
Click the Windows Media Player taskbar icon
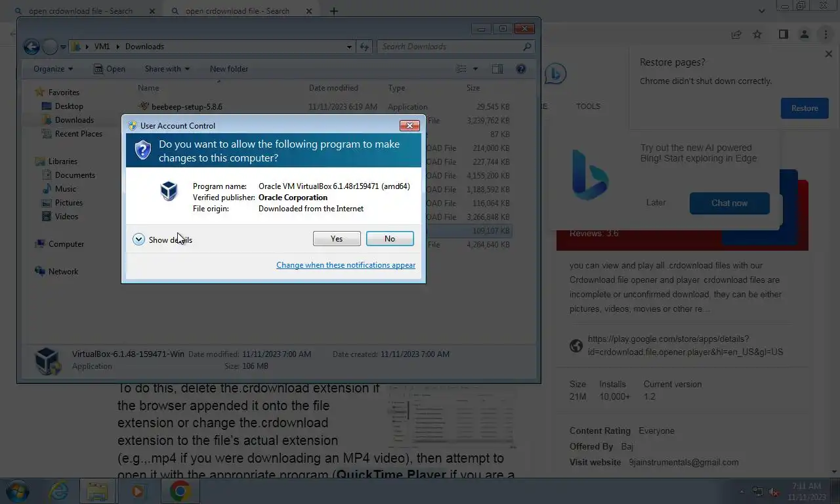(x=138, y=491)
